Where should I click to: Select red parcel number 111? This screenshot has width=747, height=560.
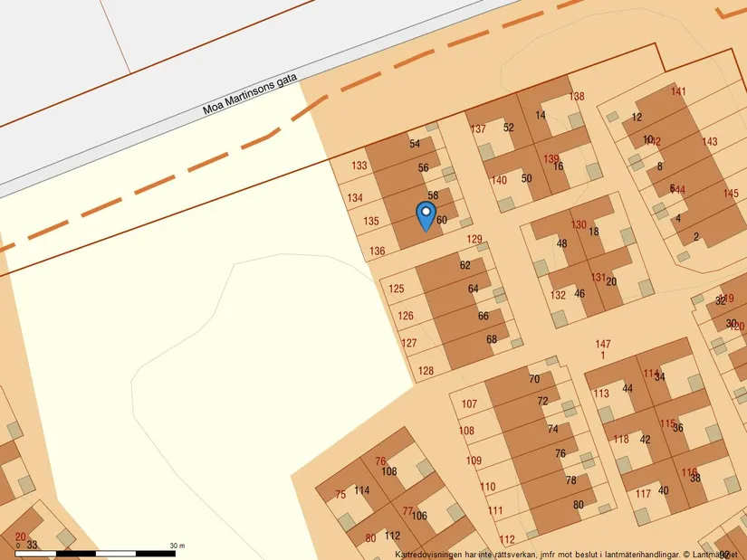[x=495, y=510]
